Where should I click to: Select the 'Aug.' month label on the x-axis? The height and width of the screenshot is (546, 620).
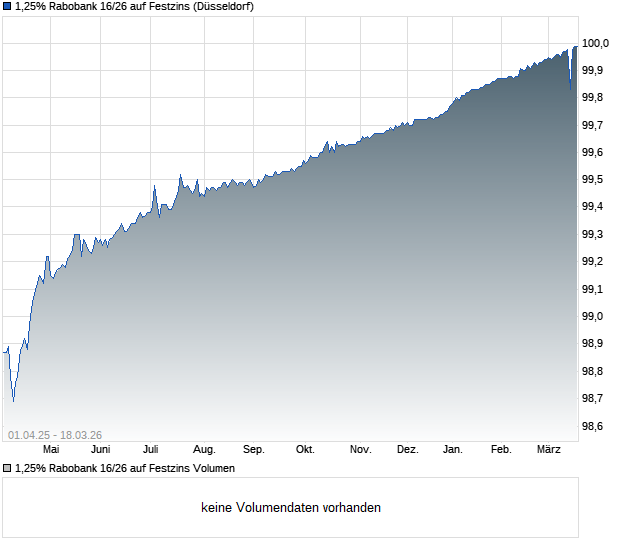[204, 450]
